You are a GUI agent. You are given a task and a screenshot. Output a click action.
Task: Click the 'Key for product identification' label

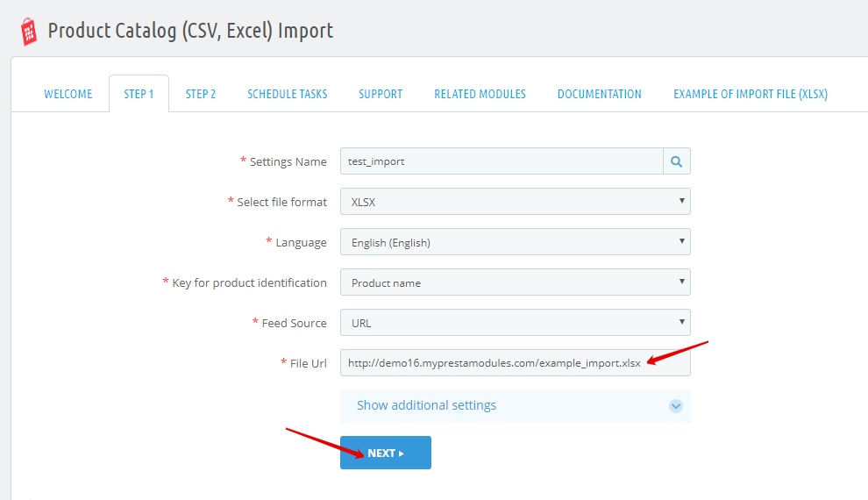tap(249, 283)
